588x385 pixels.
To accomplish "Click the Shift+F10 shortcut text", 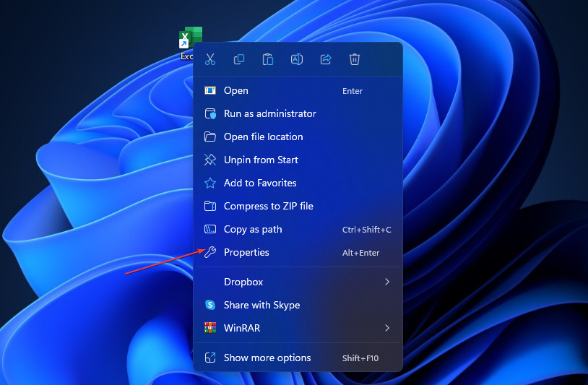I will 360,358.
